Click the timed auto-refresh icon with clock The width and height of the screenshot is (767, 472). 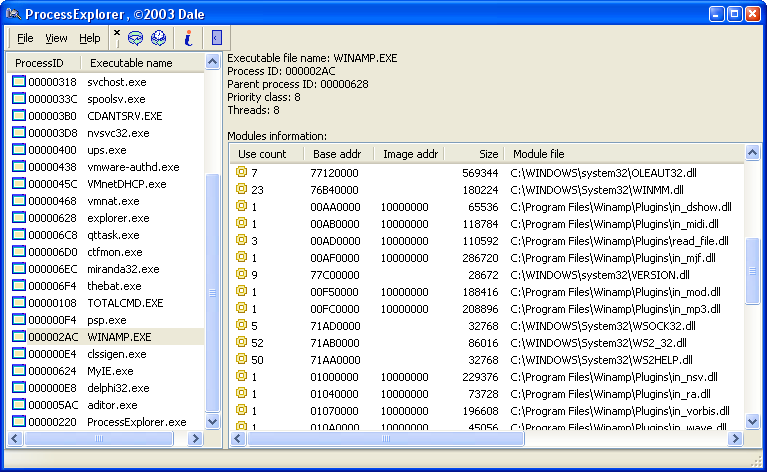pyautogui.click(x=158, y=38)
